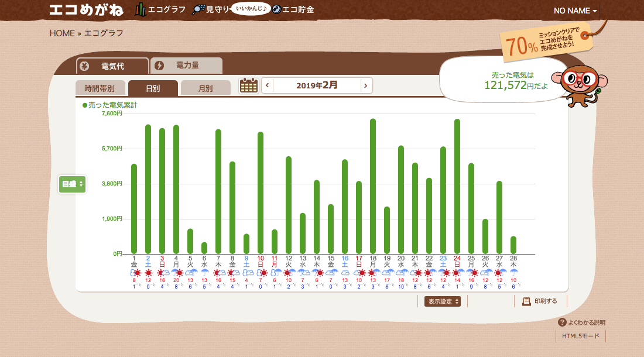Click the 3,800円 axis label

(112, 183)
